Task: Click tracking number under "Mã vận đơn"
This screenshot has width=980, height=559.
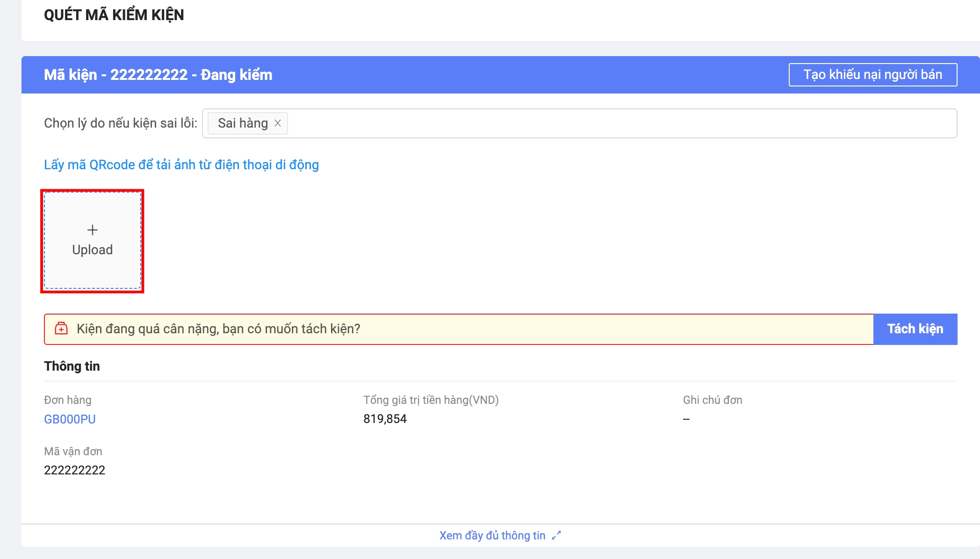Action: 75,470
